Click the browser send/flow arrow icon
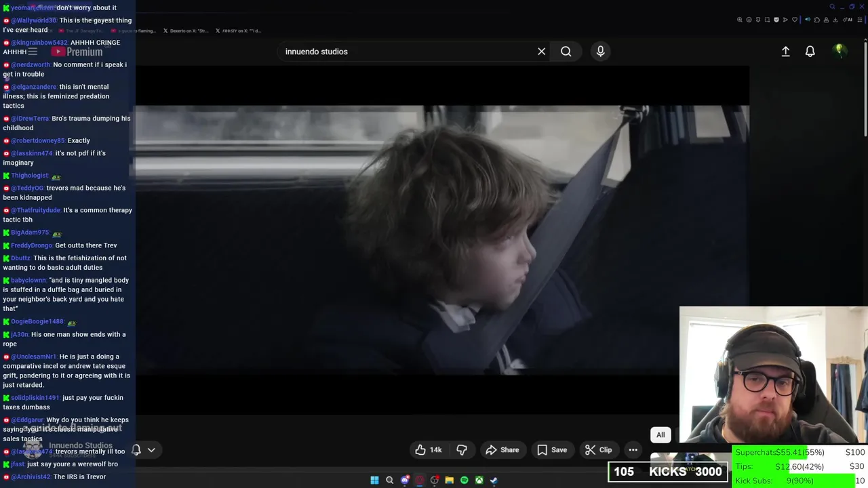 coord(785,20)
